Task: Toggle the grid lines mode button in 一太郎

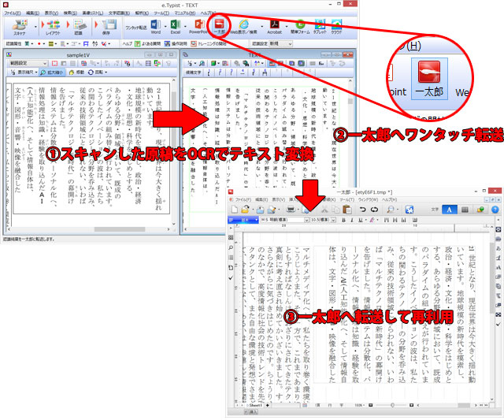Action: click(x=465, y=210)
